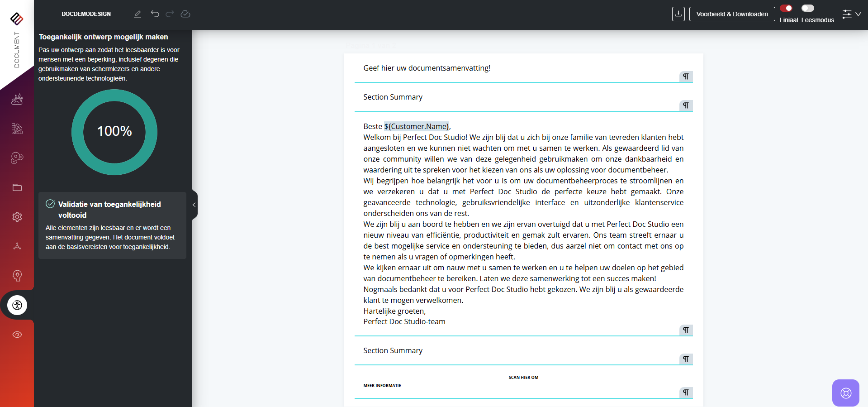Click the download icon button
Screen dimensions: 868x407
(678, 14)
